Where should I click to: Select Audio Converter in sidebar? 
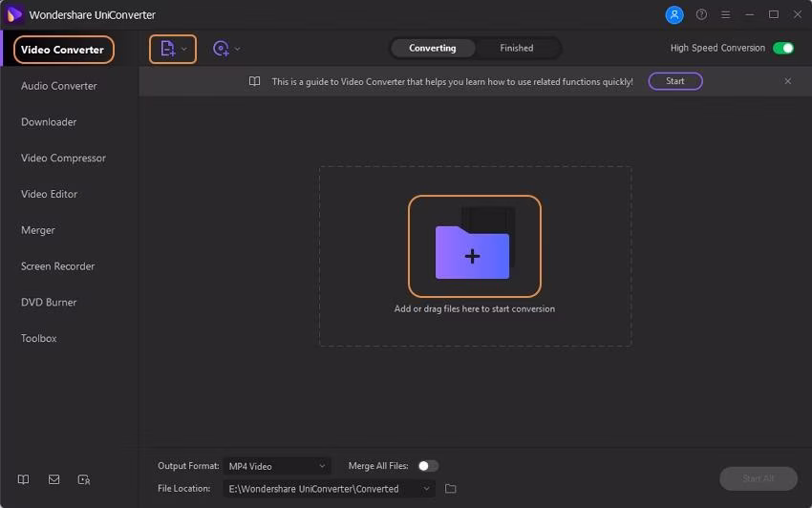click(x=59, y=86)
